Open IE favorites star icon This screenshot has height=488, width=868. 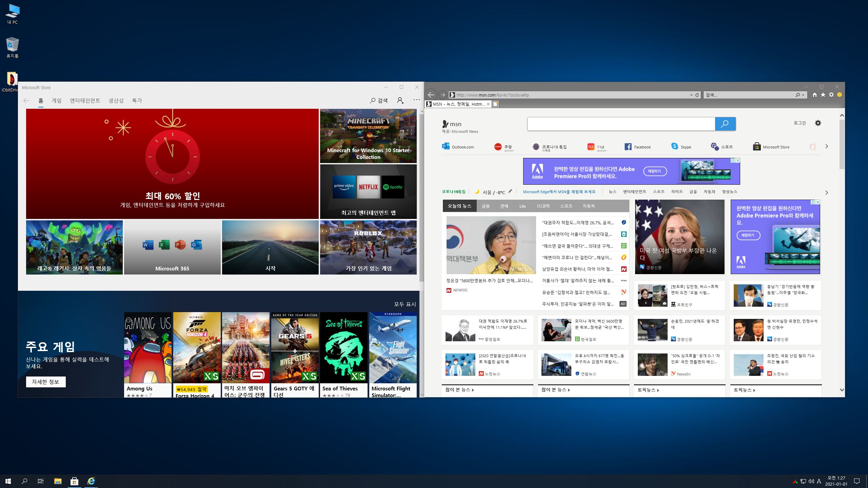point(823,95)
